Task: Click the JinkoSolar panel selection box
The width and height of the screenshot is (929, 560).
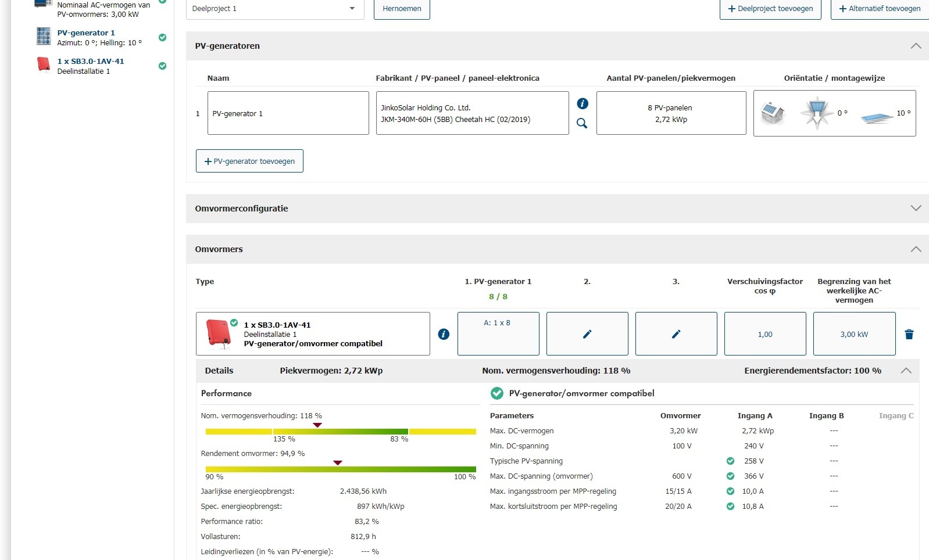Action: [x=473, y=113]
